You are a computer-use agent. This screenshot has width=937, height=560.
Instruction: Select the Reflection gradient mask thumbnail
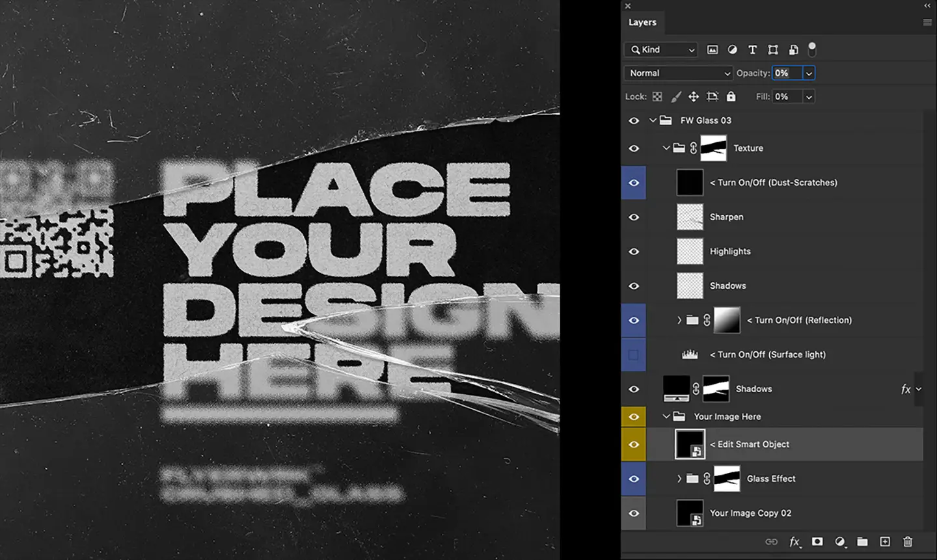point(727,320)
